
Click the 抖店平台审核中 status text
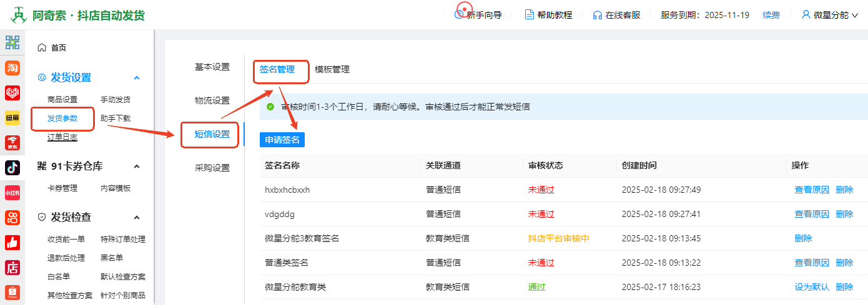(x=559, y=238)
